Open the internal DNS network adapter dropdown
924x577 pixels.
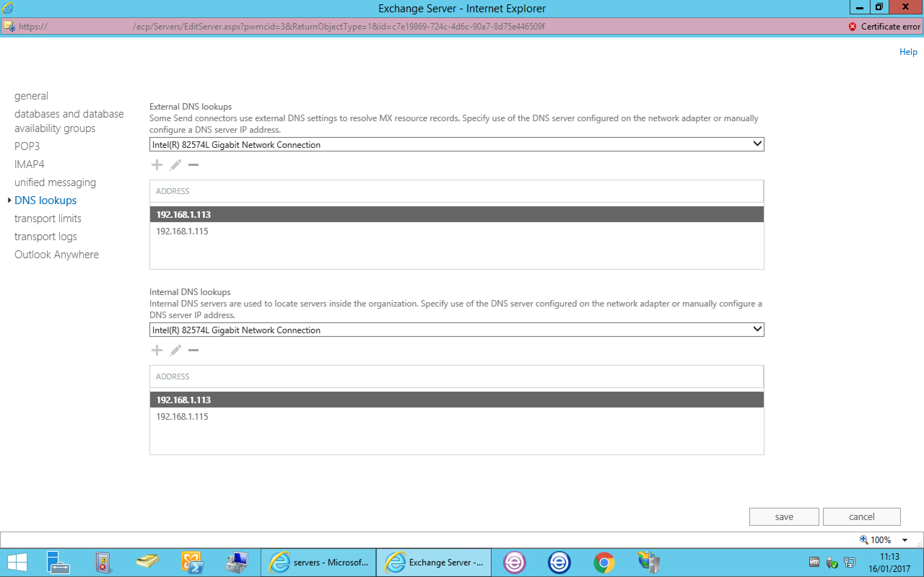757,329
